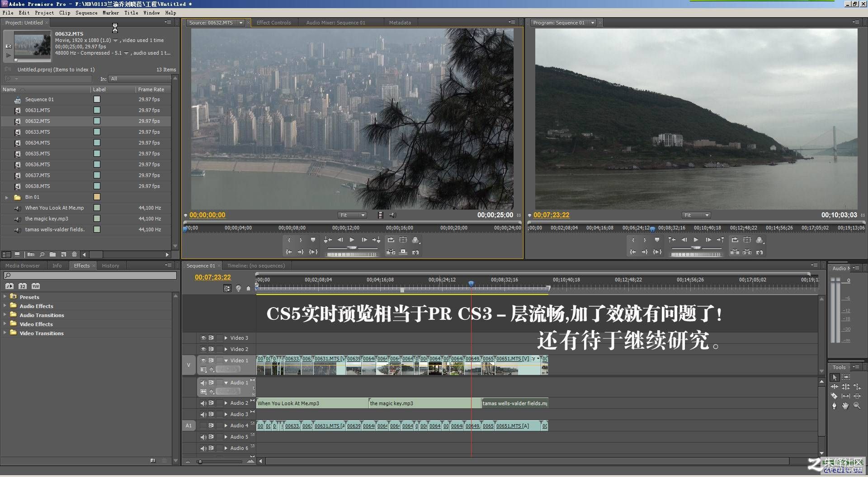Click Export Frame camera in Source monitor
This screenshot has height=477, width=868.
coord(415,252)
